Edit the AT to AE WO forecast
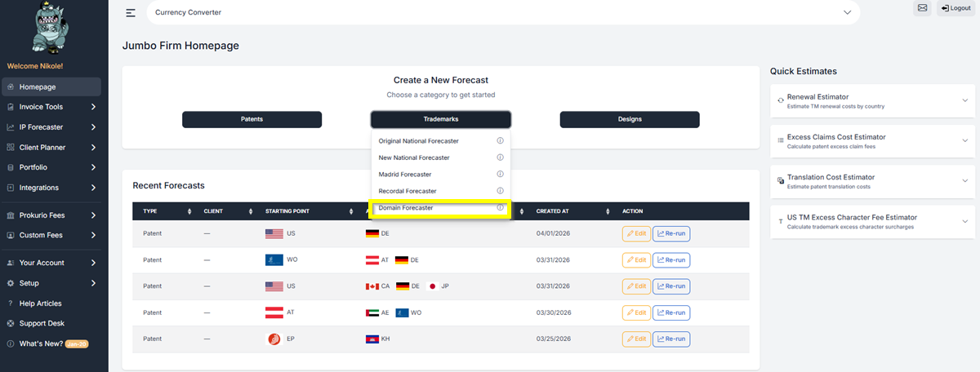The image size is (980, 372). coord(636,312)
